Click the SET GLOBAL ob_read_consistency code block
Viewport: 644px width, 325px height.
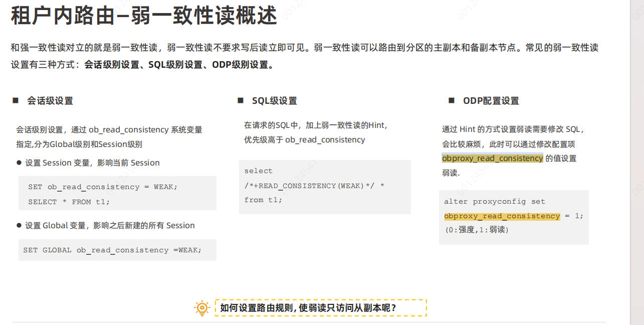112,250
